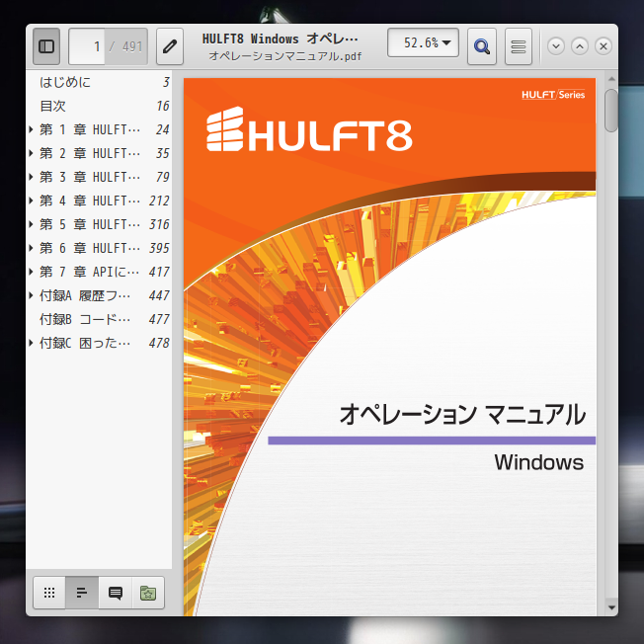Screen dimensions: 644x644
Task: Switch sidebar to annotations view
Action: [x=115, y=593]
